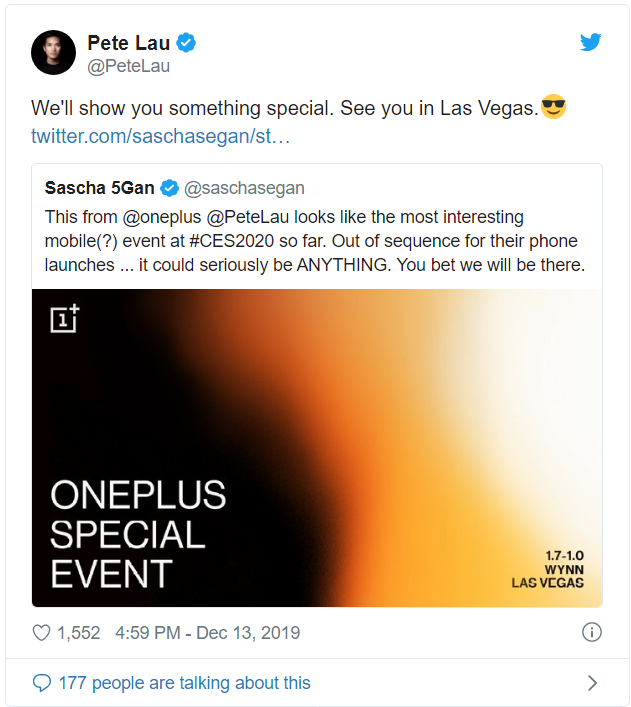631x707 pixels.
Task: Click the reply speech bubble icon
Action: (x=42, y=683)
